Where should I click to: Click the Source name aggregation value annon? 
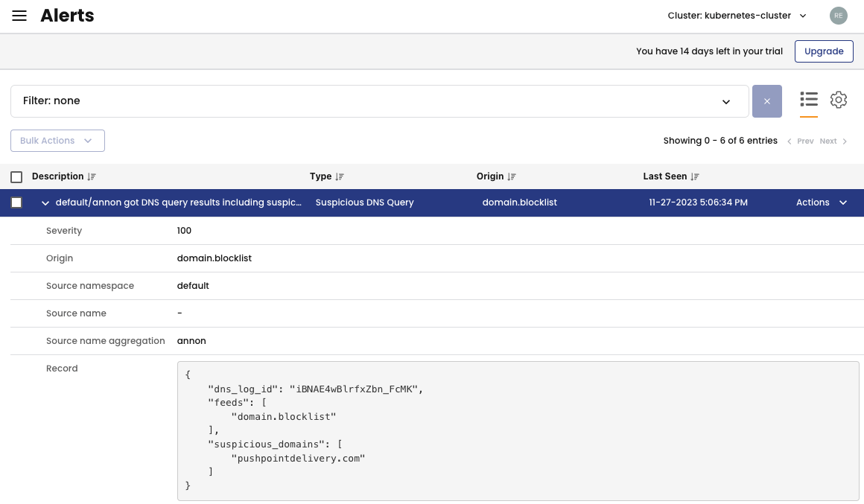click(191, 341)
